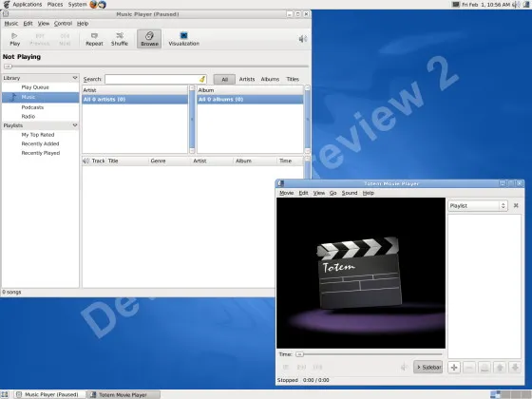Sort track list by Track column
The width and height of the screenshot is (532, 399).
(99, 161)
